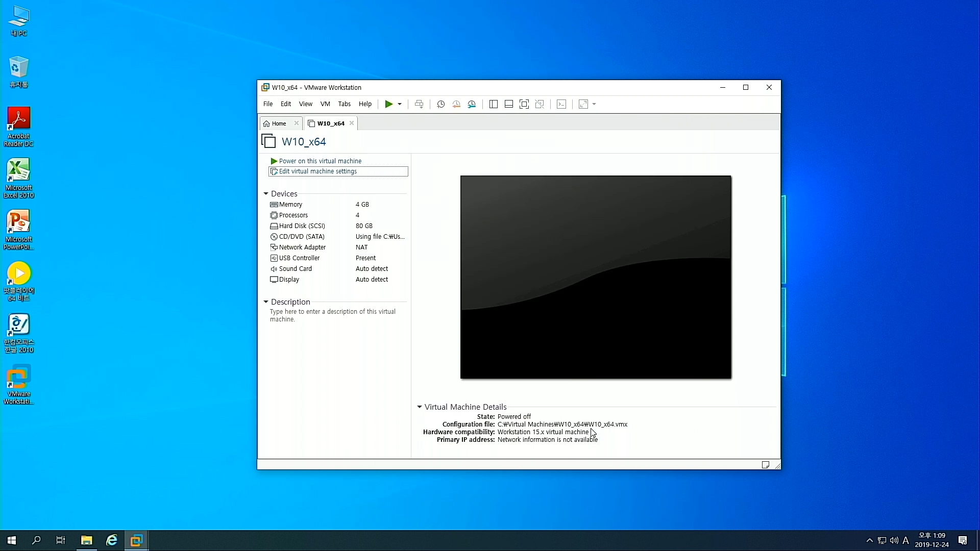Open File Explorer from the taskbar
Screen dimensions: 980x551
coord(86,540)
